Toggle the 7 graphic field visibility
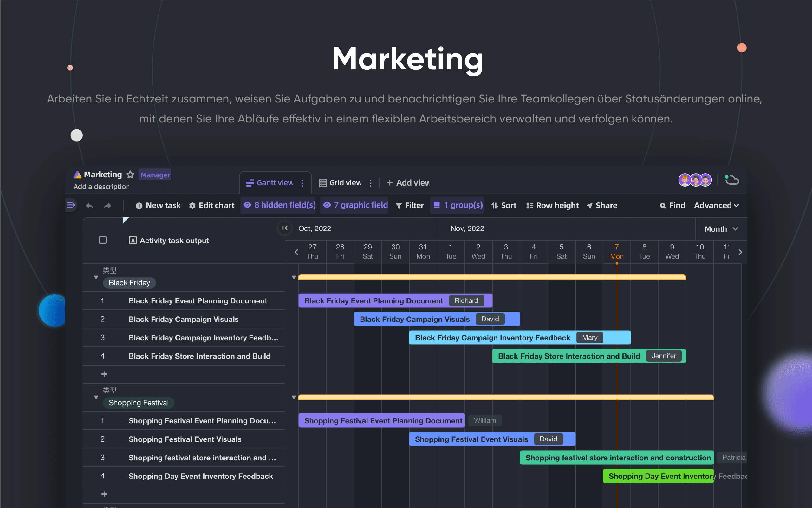This screenshot has width=812, height=508. (x=357, y=205)
